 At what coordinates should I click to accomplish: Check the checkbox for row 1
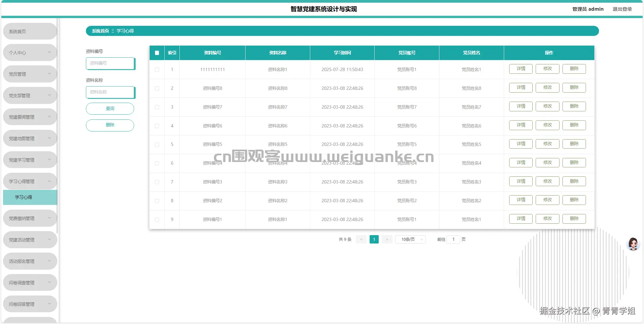tap(157, 69)
